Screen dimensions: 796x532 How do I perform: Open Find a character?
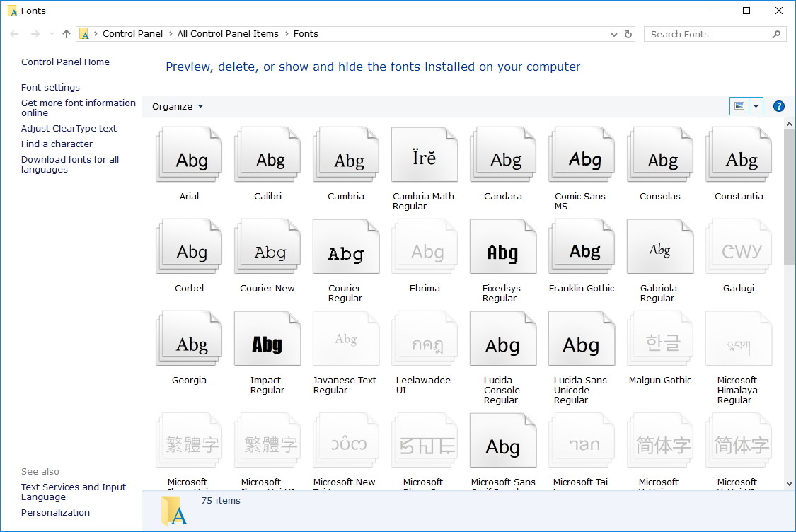(x=57, y=144)
